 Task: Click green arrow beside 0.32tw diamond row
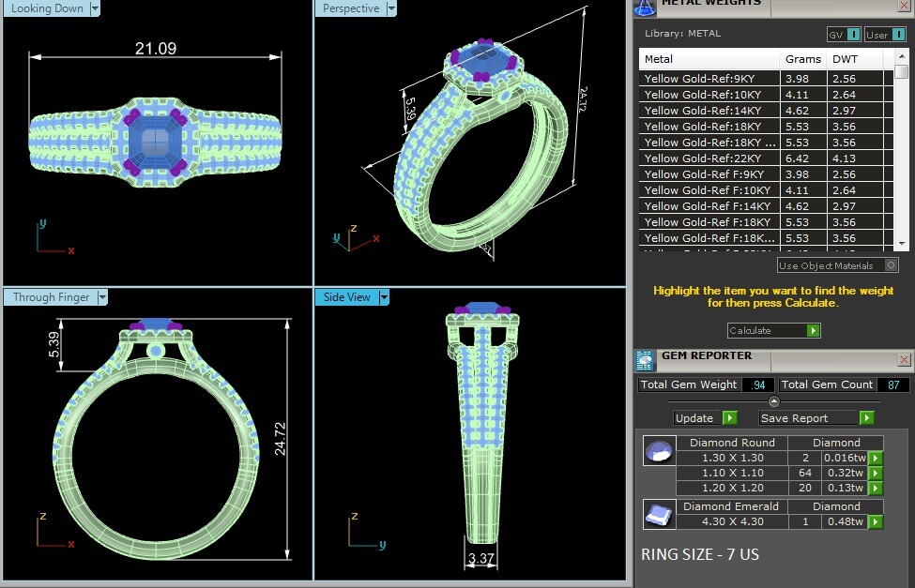pyautogui.click(x=876, y=473)
